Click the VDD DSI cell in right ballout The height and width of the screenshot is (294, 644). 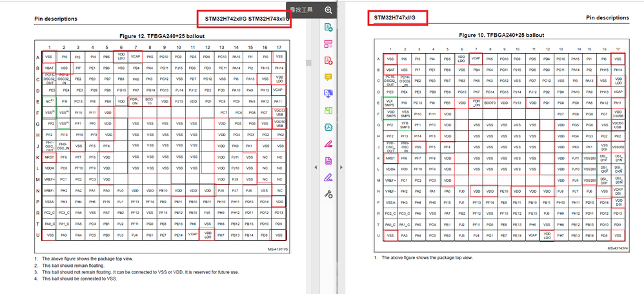[x=618, y=202]
